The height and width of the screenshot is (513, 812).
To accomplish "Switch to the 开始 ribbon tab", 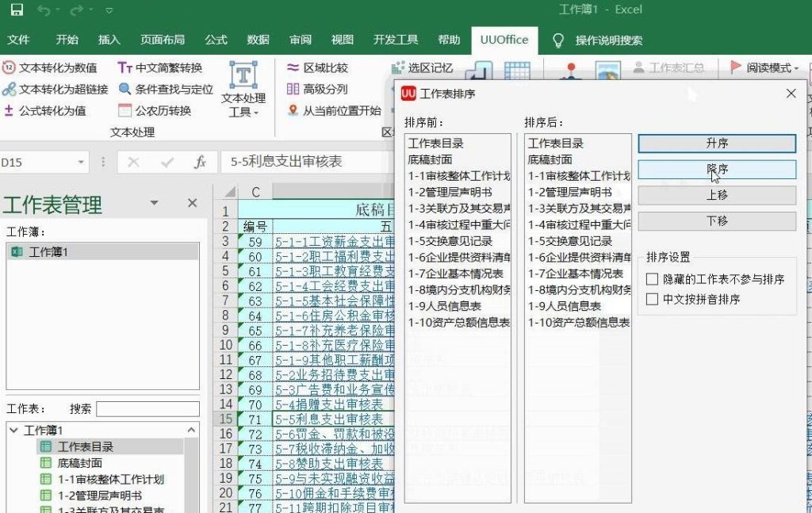I will pos(67,40).
